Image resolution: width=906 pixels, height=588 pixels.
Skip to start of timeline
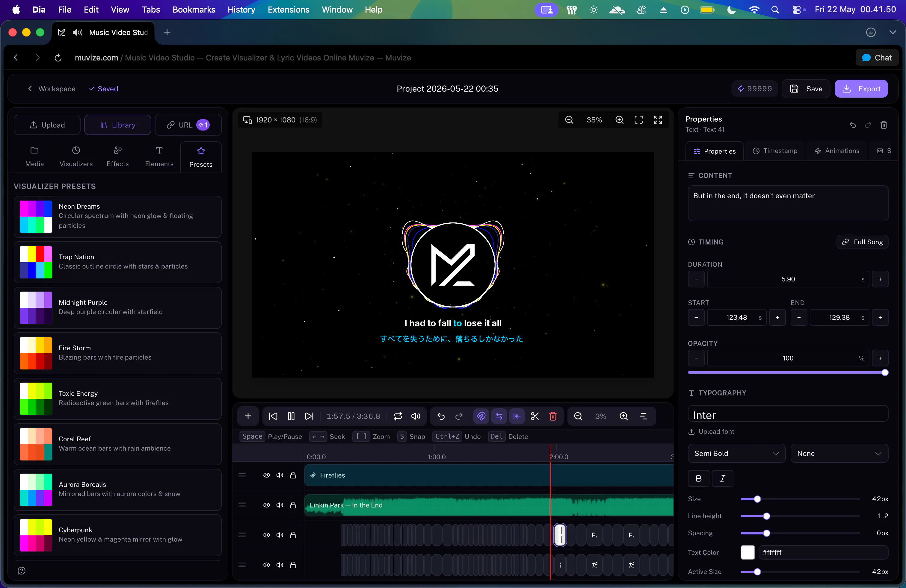273,416
